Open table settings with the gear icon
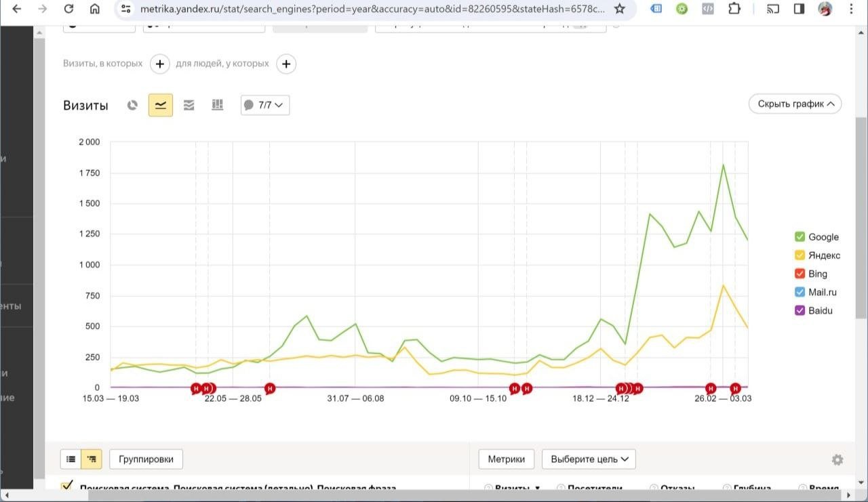Viewport: 868px width, 502px height. click(837, 460)
